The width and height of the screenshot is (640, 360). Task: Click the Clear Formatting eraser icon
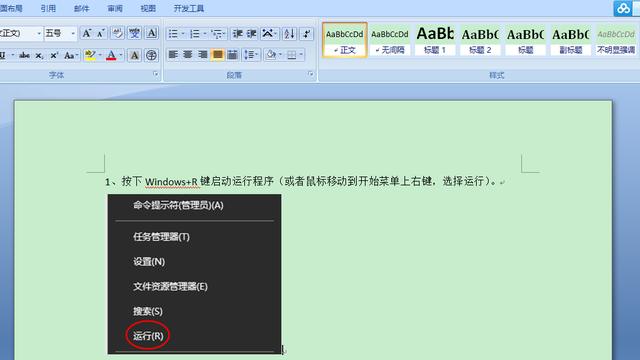coord(118,33)
